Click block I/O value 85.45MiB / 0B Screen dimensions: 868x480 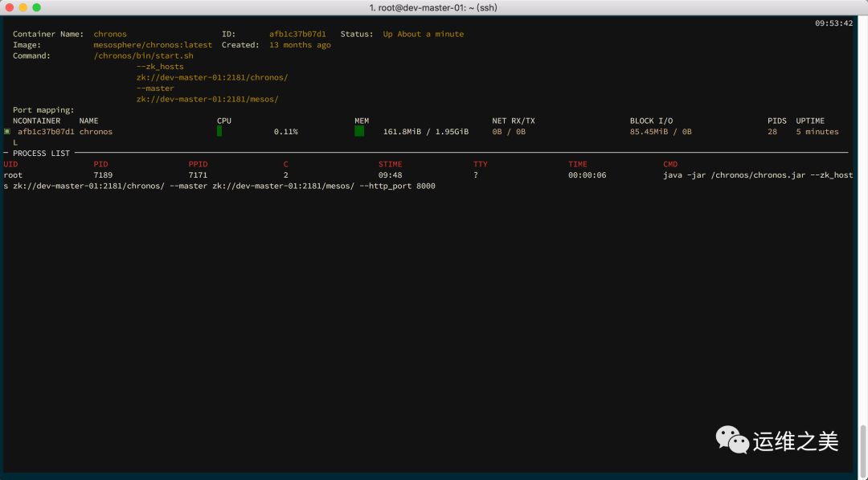tap(661, 132)
